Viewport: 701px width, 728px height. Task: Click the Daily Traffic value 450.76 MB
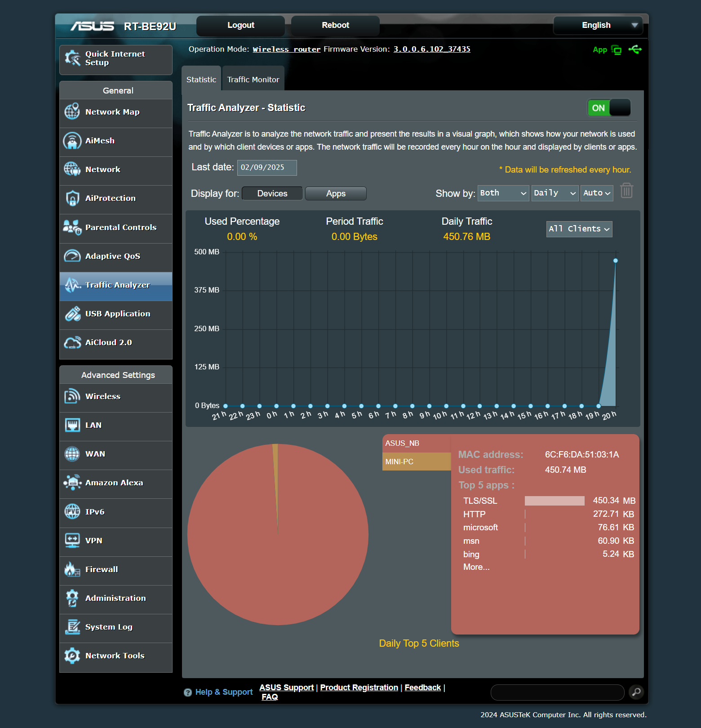pos(466,237)
